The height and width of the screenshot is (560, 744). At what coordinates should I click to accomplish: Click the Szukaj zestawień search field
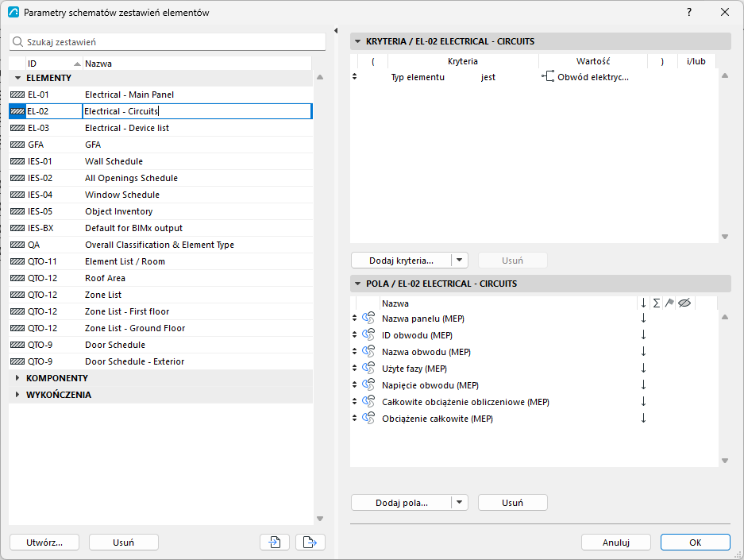pos(168,42)
